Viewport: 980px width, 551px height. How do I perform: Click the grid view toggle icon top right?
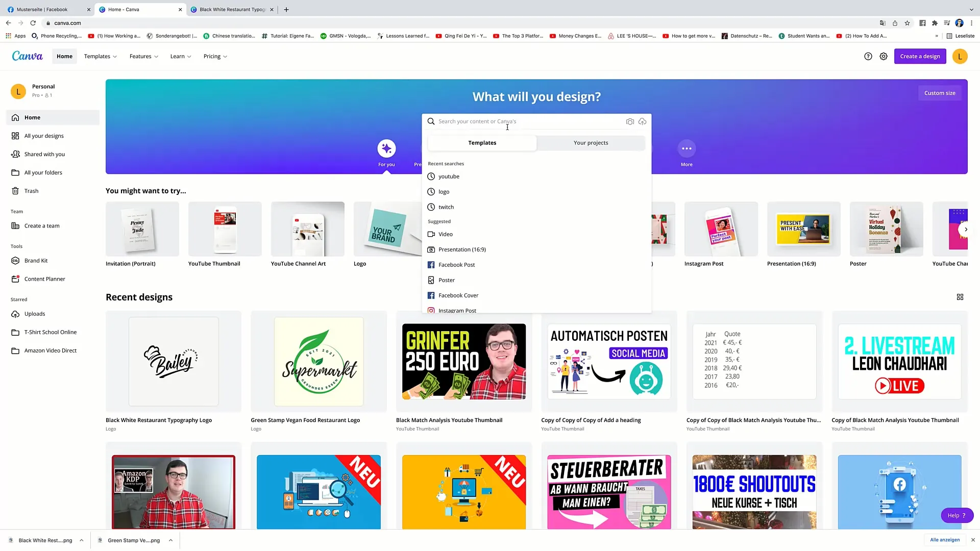(x=960, y=297)
